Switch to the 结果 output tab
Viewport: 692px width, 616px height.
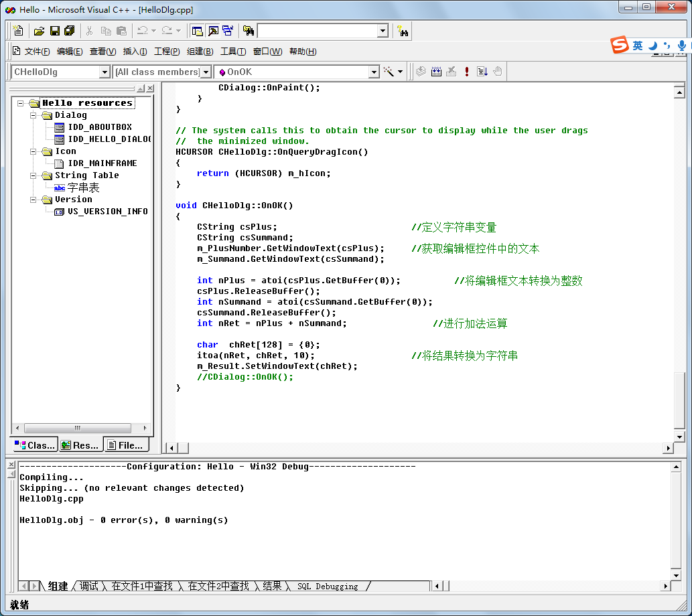pos(272,586)
